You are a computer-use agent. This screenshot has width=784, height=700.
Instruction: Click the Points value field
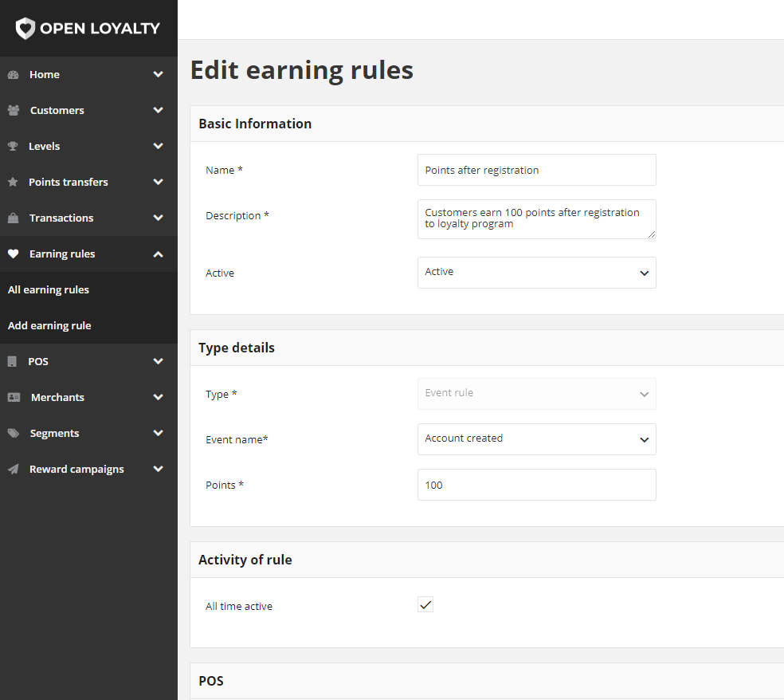click(x=536, y=485)
